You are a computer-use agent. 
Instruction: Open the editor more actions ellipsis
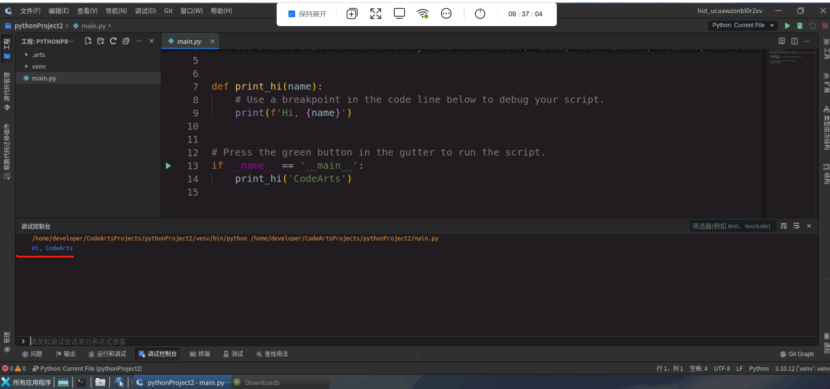tap(808, 41)
